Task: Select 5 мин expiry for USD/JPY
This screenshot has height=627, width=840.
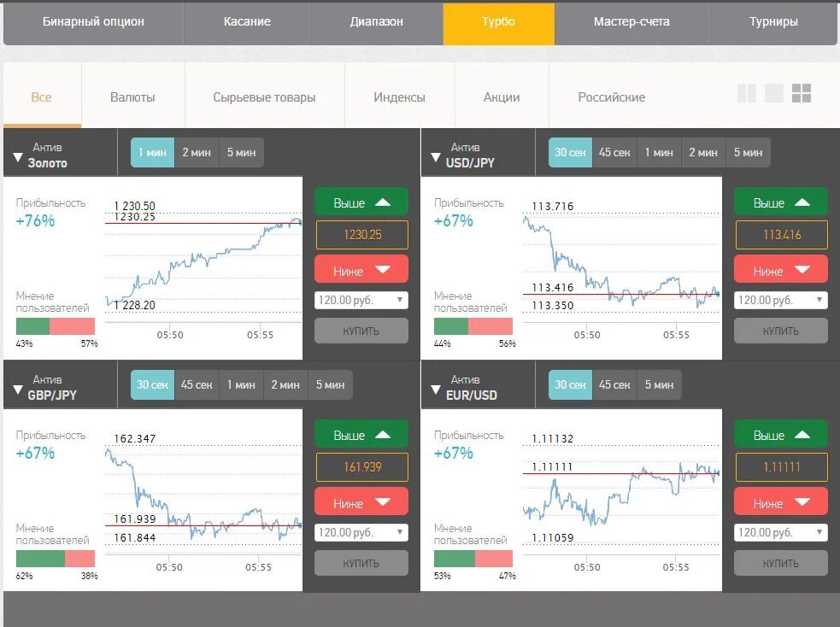Action: (x=748, y=153)
